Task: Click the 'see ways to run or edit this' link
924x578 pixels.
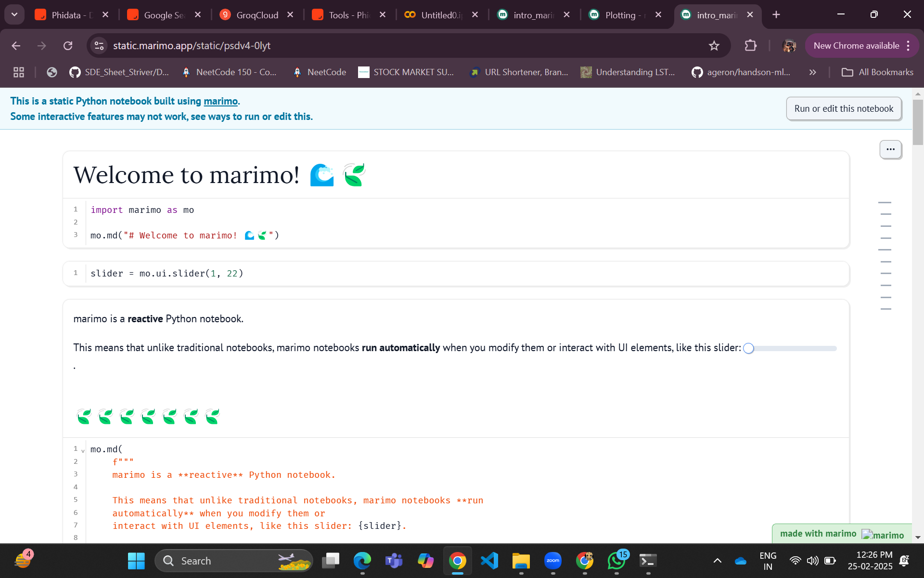Action: point(246,117)
